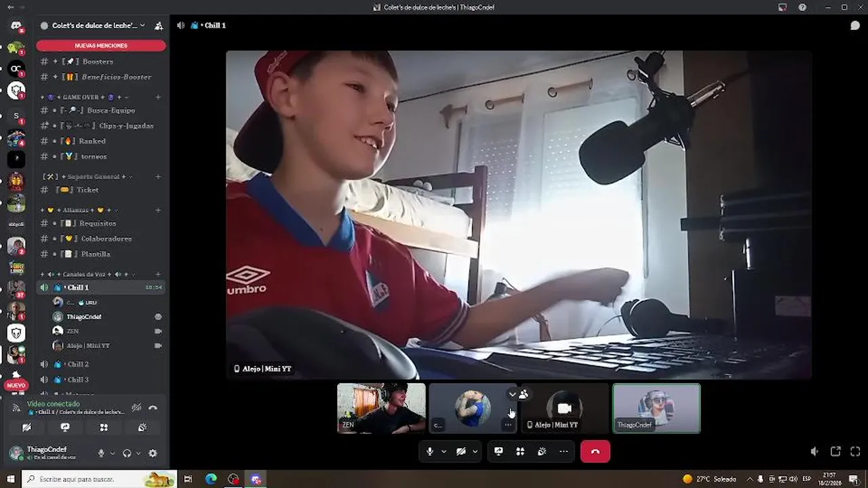Image resolution: width=868 pixels, height=488 pixels.
Task: Toggle microphone mute in user panel
Action: click(x=101, y=453)
